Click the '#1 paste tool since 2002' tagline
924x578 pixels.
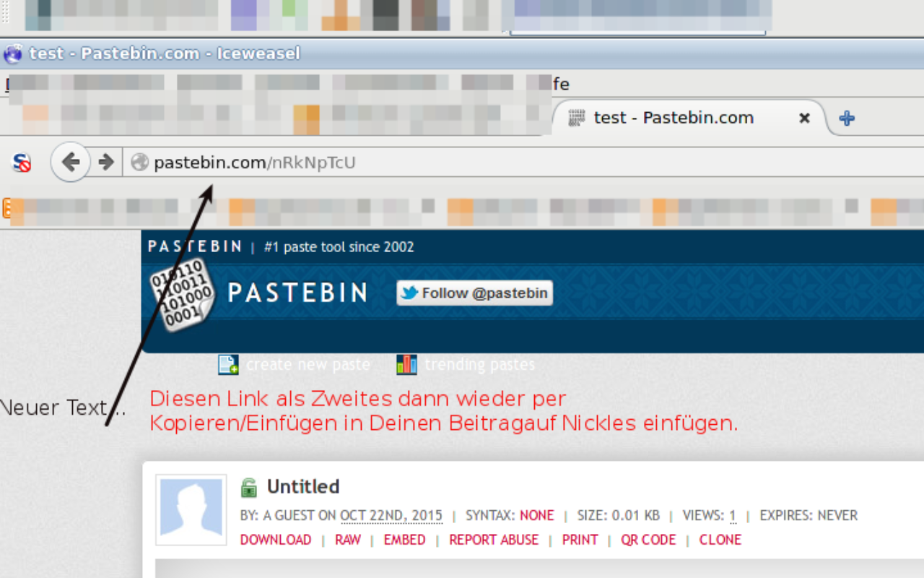pyautogui.click(x=339, y=247)
